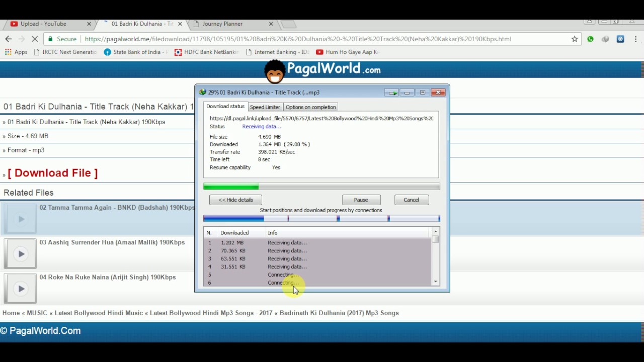
Task: Play 02 Tamma Tamma Again preview
Action: coord(21,219)
